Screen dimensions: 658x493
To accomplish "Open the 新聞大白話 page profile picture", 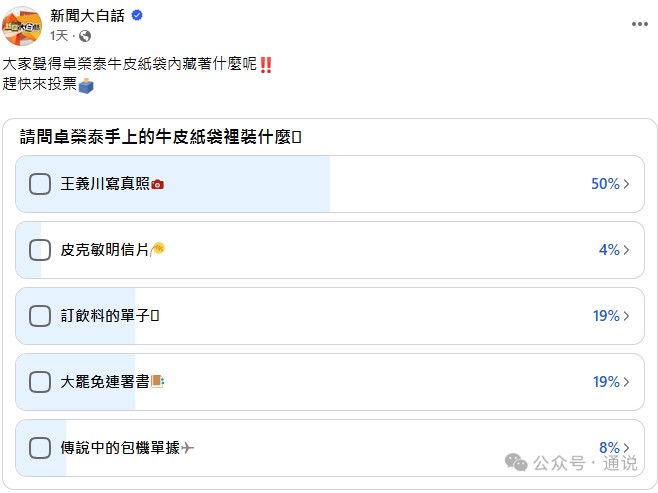I will 21,25.
